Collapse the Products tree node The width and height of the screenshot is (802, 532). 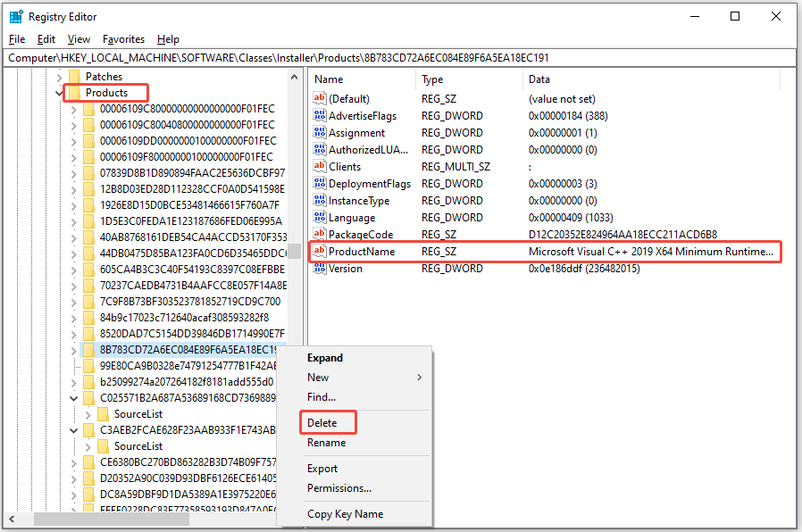point(59,93)
